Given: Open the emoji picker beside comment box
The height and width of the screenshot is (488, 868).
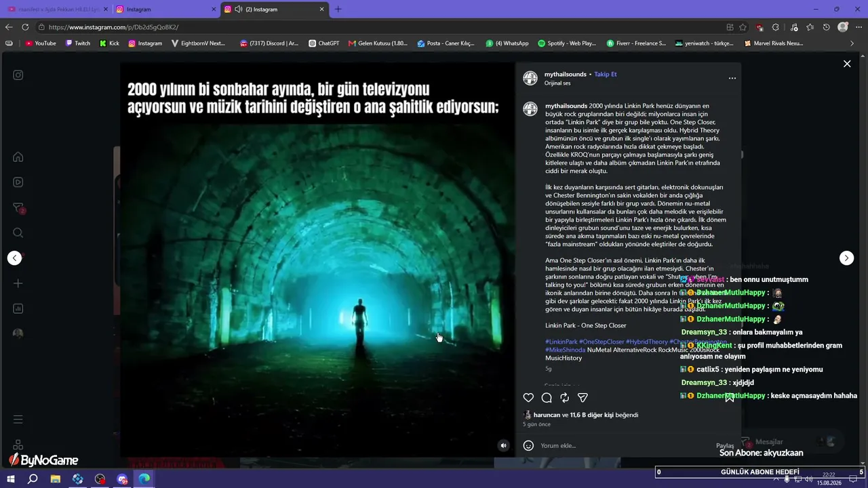Looking at the screenshot, I should (528, 445).
